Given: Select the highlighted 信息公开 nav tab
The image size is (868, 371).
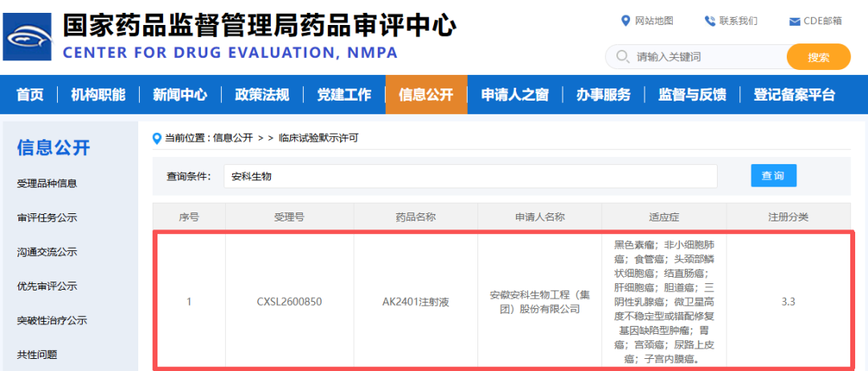Looking at the screenshot, I should [426, 95].
